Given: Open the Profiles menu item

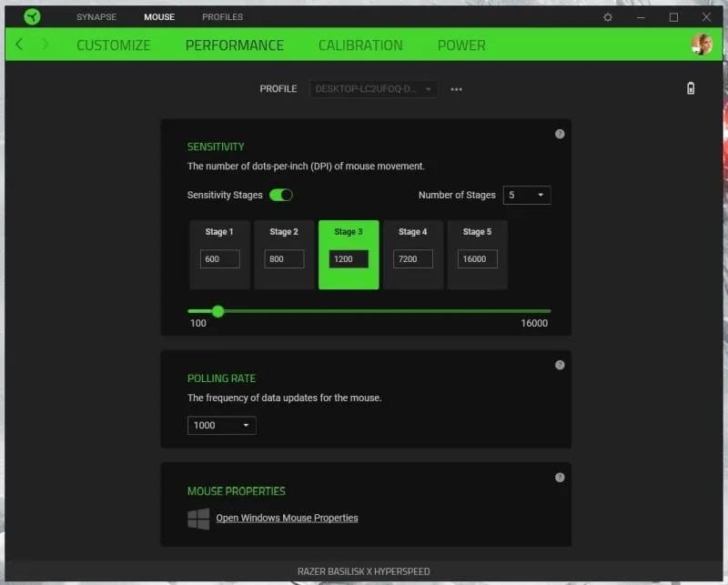Looking at the screenshot, I should point(222,16).
